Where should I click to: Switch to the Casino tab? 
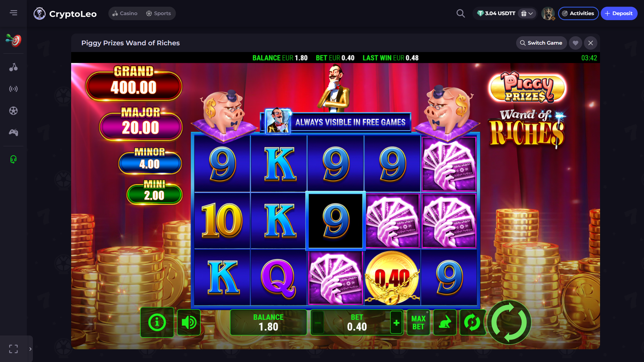[x=125, y=13]
